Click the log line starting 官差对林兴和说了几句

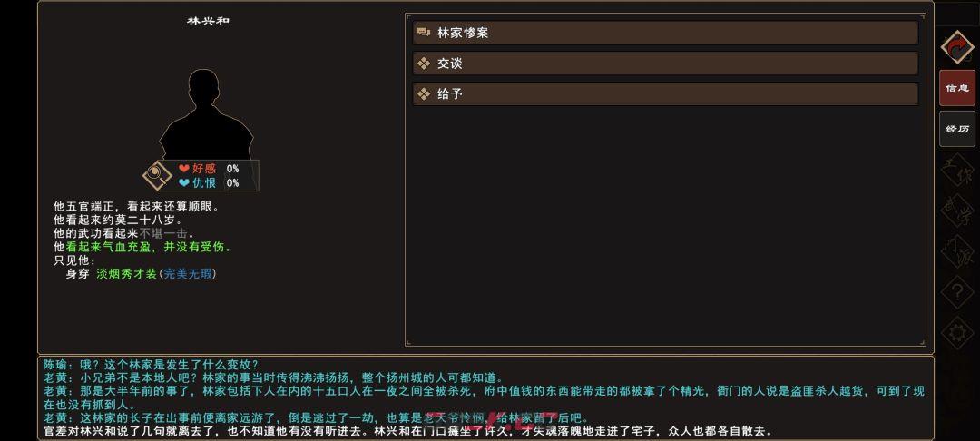point(407,432)
